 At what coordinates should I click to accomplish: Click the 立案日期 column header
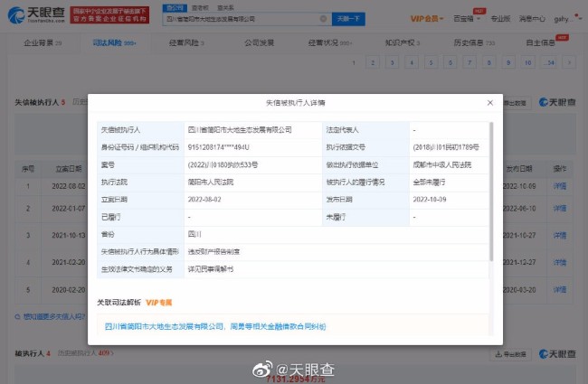68,169
